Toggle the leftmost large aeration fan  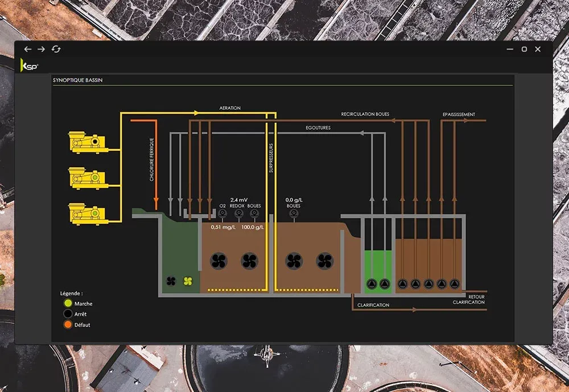point(218,261)
